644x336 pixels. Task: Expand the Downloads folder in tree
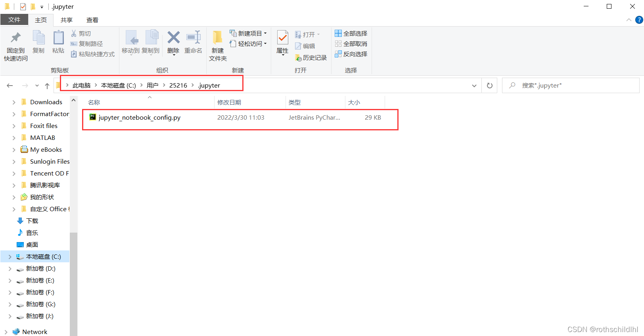click(14, 102)
